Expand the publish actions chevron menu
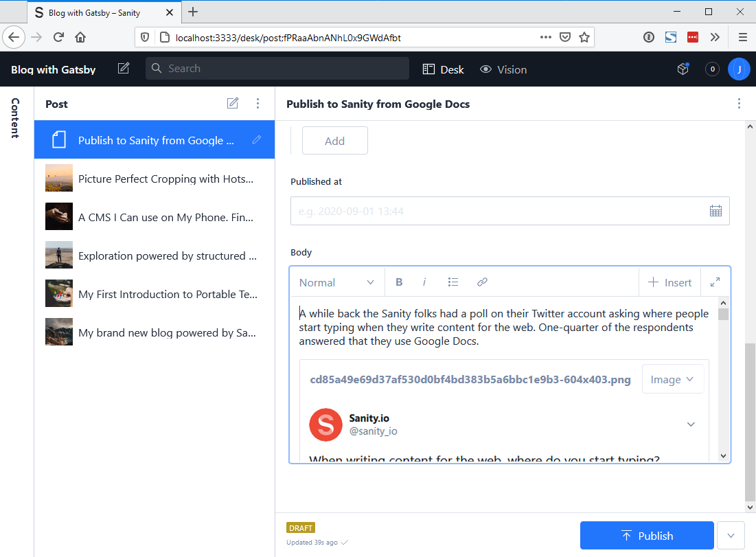 pyautogui.click(x=731, y=536)
